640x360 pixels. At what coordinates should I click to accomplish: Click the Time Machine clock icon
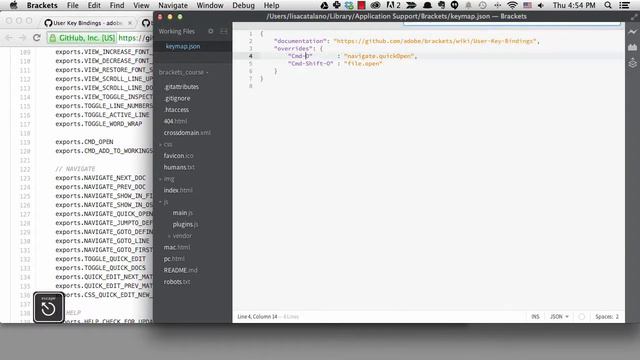pos(482,5)
